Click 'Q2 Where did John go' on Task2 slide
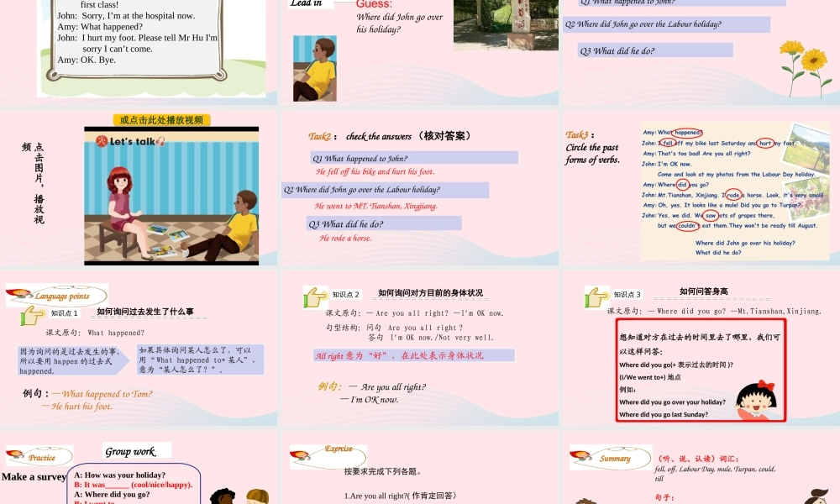This screenshot has height=504, width=840. pyautogui.click(x=386, y=190)
